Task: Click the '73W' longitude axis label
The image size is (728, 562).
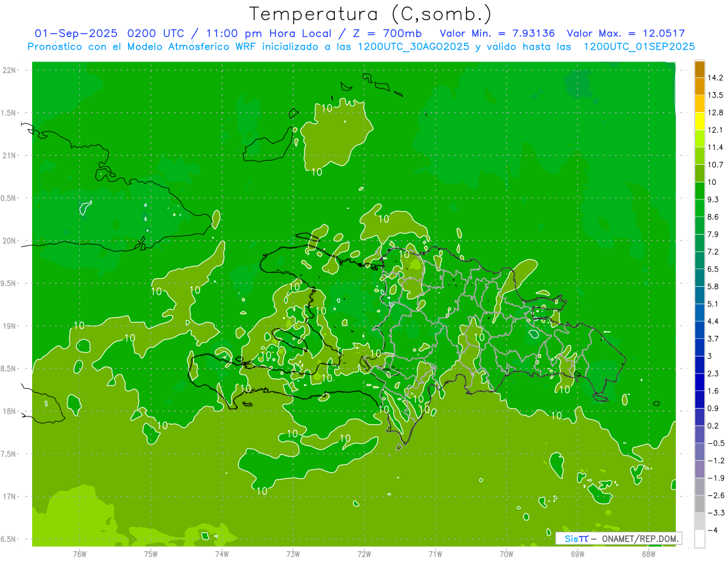Action: [293, 554]
